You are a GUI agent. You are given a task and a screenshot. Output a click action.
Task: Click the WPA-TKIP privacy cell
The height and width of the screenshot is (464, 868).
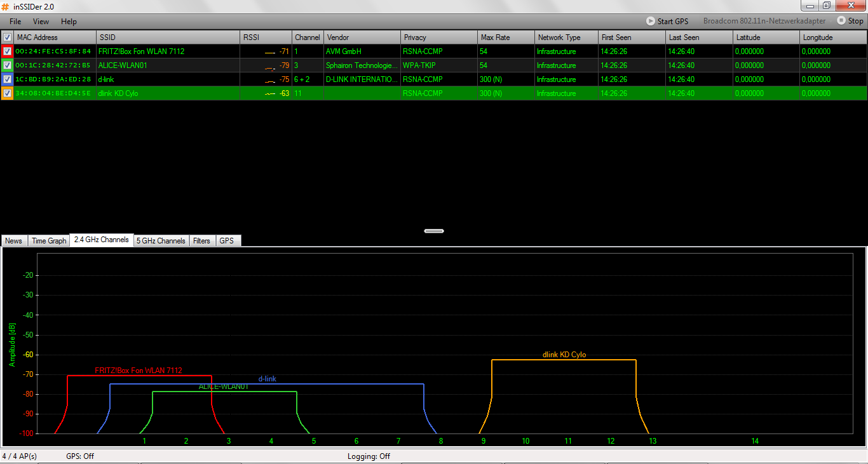click(439, 65)
